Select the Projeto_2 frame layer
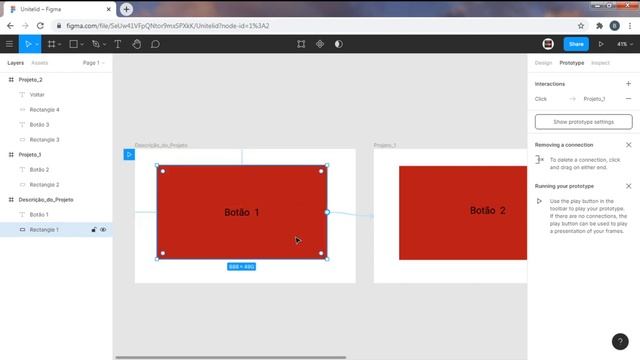Image resolution: width=640 pixels, height=360 pixels. [56, 80]
